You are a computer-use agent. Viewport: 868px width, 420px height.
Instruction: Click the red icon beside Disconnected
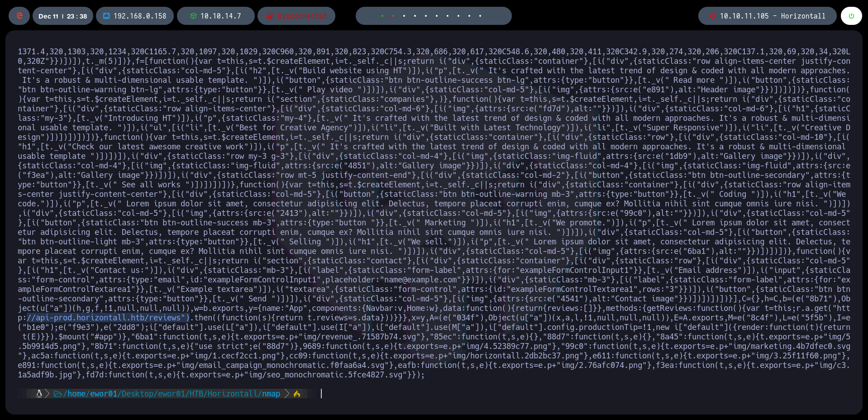[270, 16]
